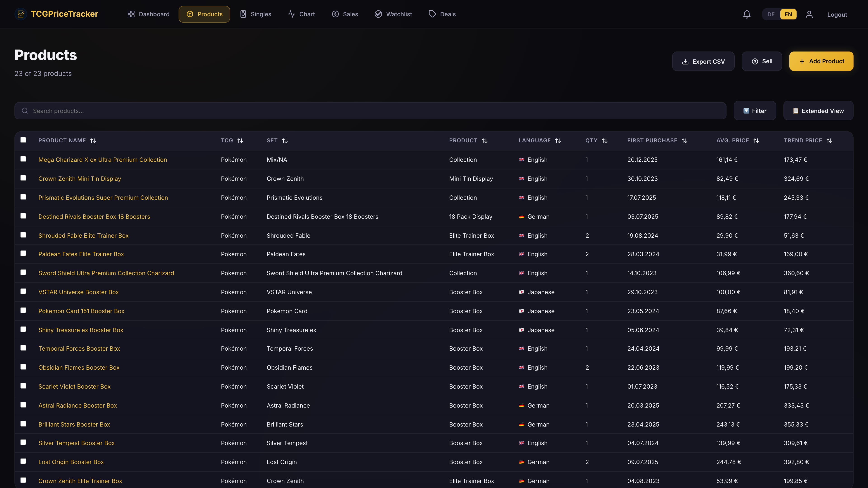868x488 pixels.
Task: Click first purchase date "20.12.2025"
Action: [x=642, y=160]
